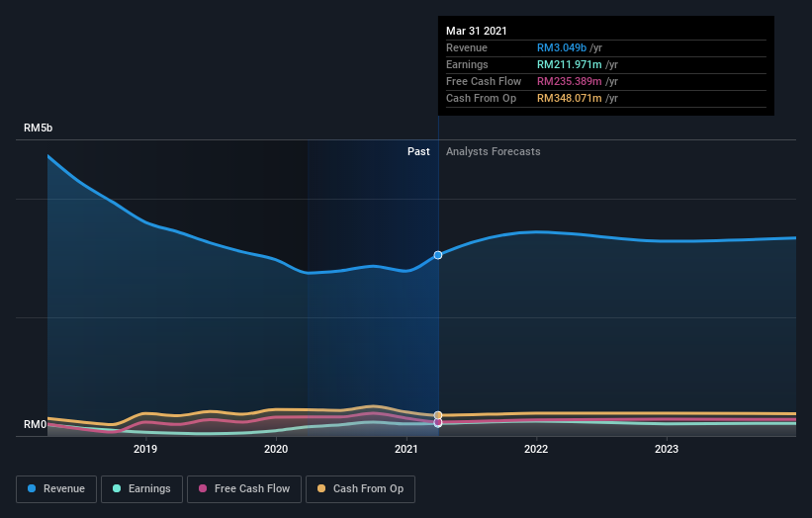This screenshot has height=518, width=812.
Task: Click the RM3.049b revenue value
Action: pos(562,47)
